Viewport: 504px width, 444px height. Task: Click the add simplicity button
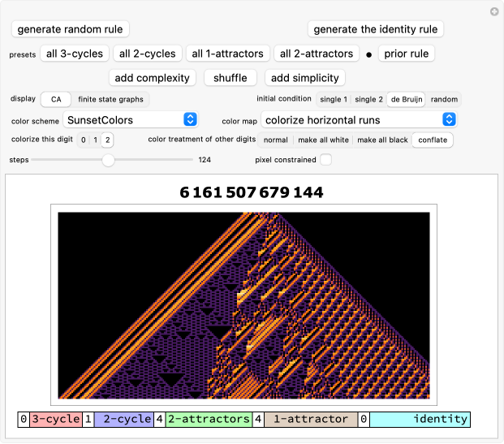[x=304, y=78]
